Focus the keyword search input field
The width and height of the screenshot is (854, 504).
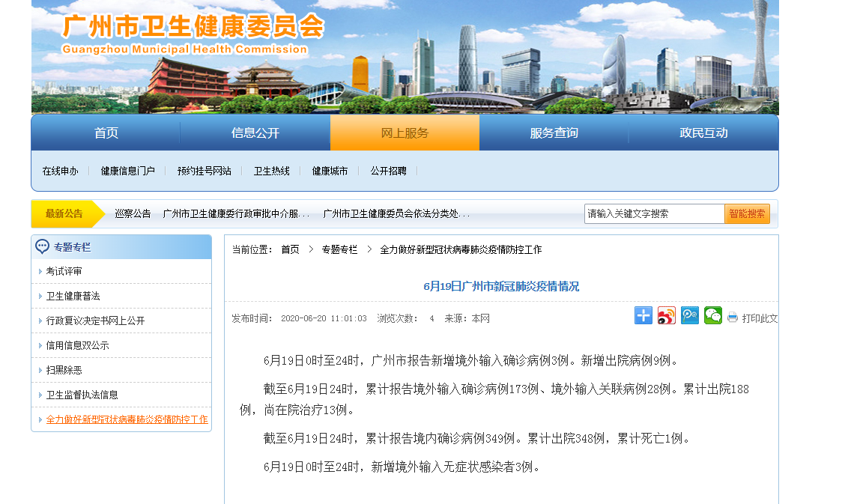click(x=654, y=214)
